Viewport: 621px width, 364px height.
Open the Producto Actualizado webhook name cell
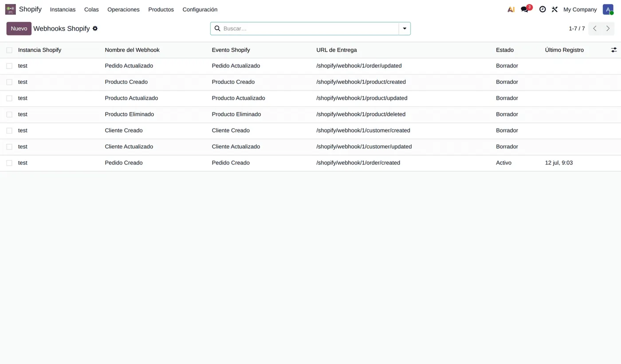pos(131,98)
